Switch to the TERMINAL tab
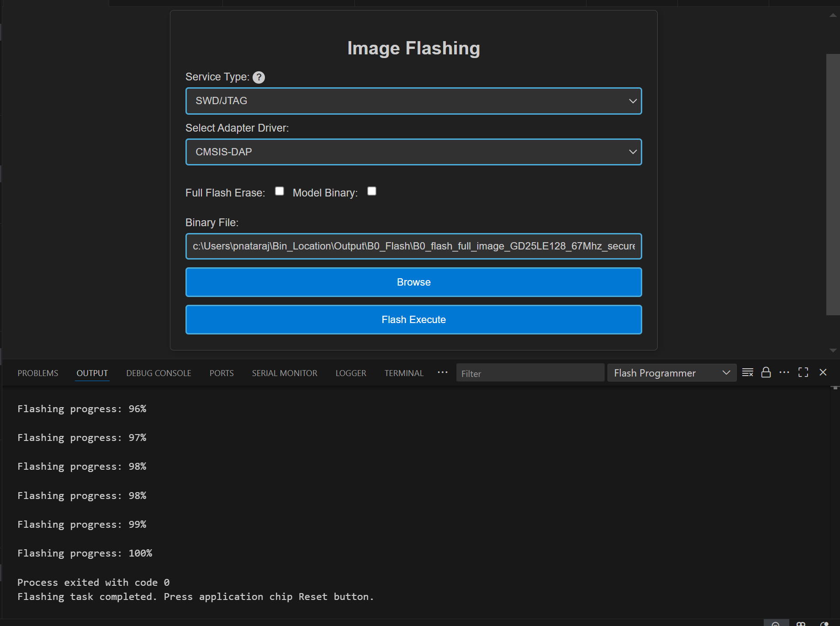This screenshot has width=840, height=626. click(404, 373)
